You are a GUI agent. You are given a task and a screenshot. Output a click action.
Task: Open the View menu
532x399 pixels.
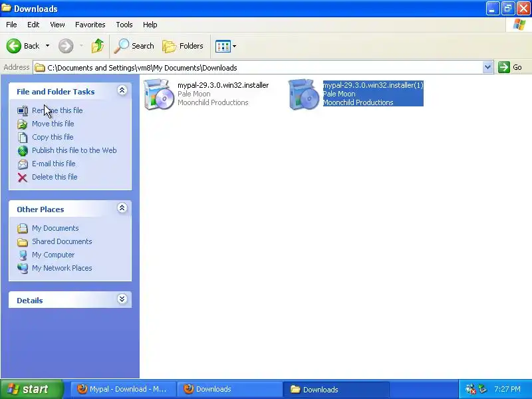[x=57, y=25]
